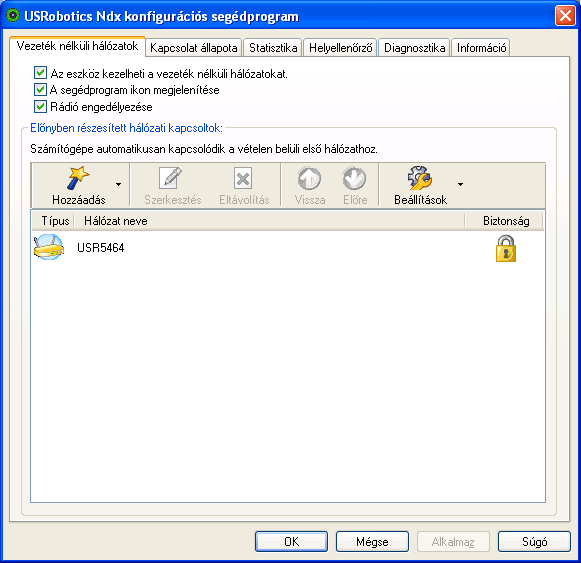Toggle 'A segédprogram ikon megjelenítése' checkbox
Viewport: 581px width, 563px height.
(40, 89)
